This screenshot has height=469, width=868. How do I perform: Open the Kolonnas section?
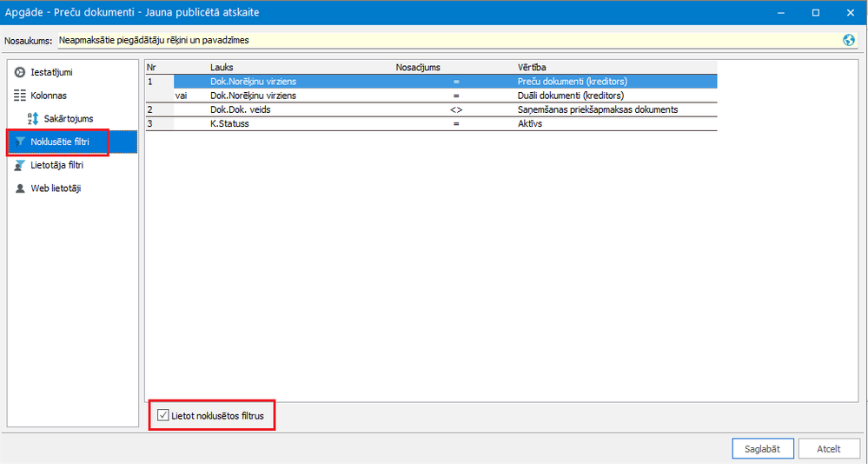[x=72, y=96]
